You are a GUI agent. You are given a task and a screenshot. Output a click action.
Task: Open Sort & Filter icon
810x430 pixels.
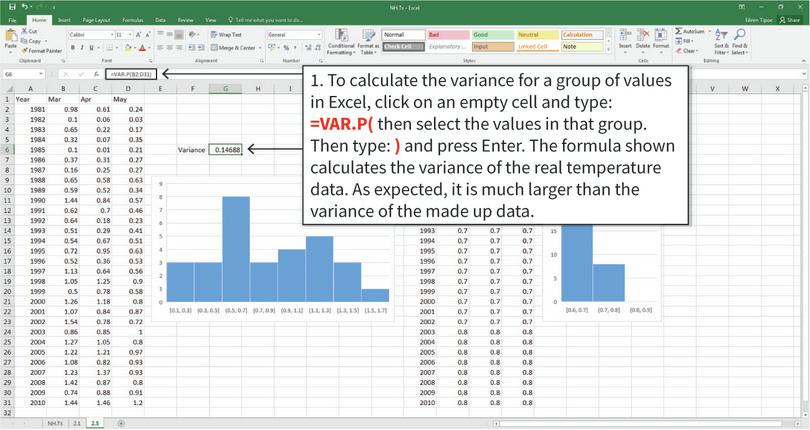[x=721, y=35]
